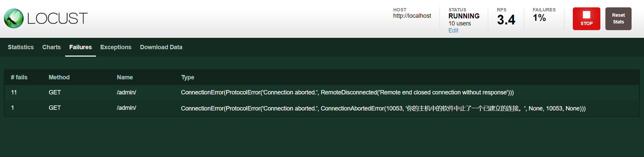
Task: Click the ConnectionAbortedError 10053 message text
Action: pos(383,108)
